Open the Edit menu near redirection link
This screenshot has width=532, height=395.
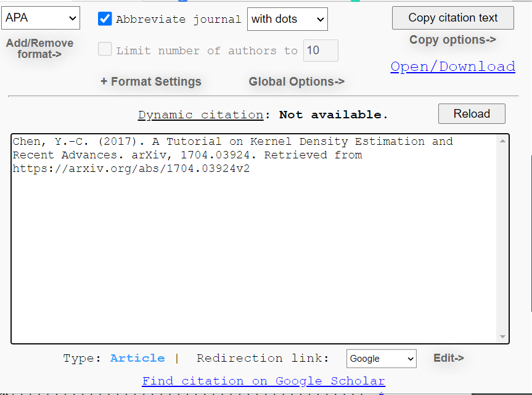pos(448,358)
